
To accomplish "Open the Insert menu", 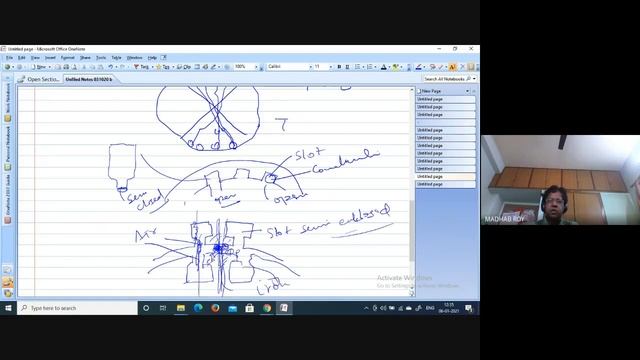I will (50, 58).
